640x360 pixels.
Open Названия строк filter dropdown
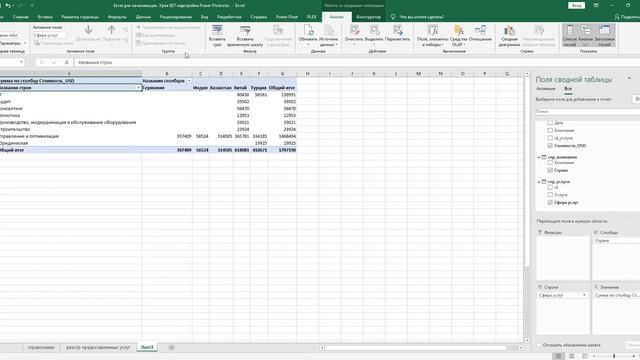pyautogui.click(x=138, y=88)
